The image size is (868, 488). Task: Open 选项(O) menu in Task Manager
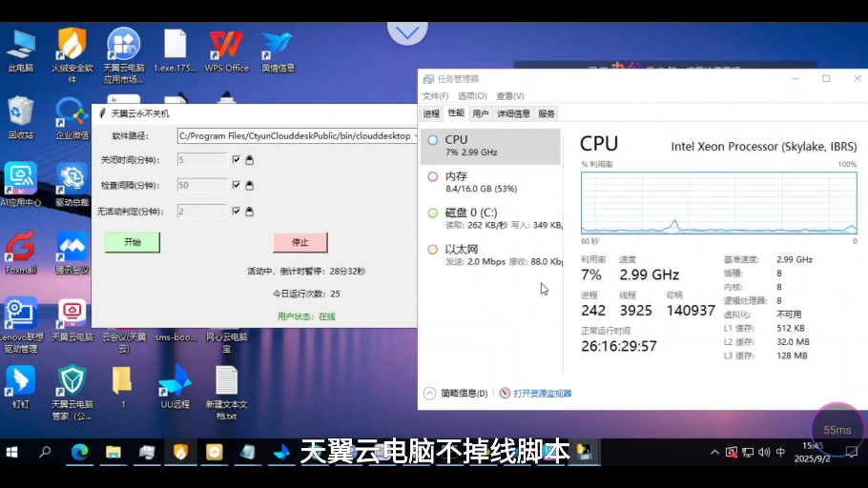coord(472,96)
